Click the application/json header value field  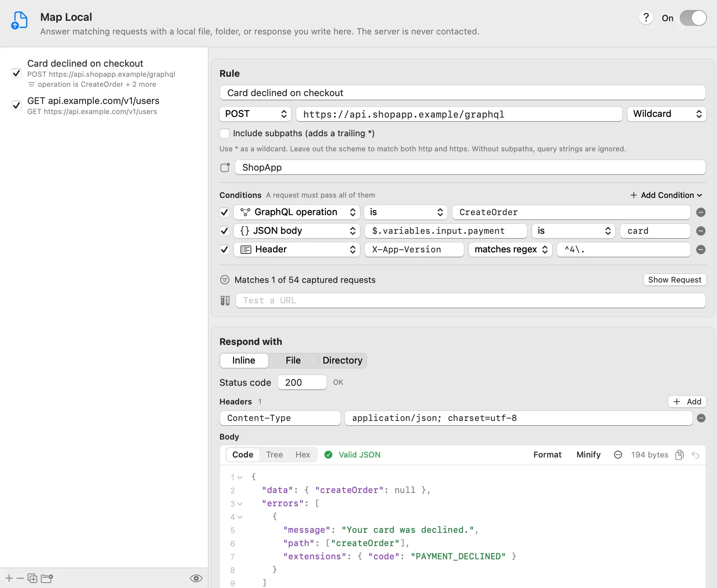tap(518, 418)
